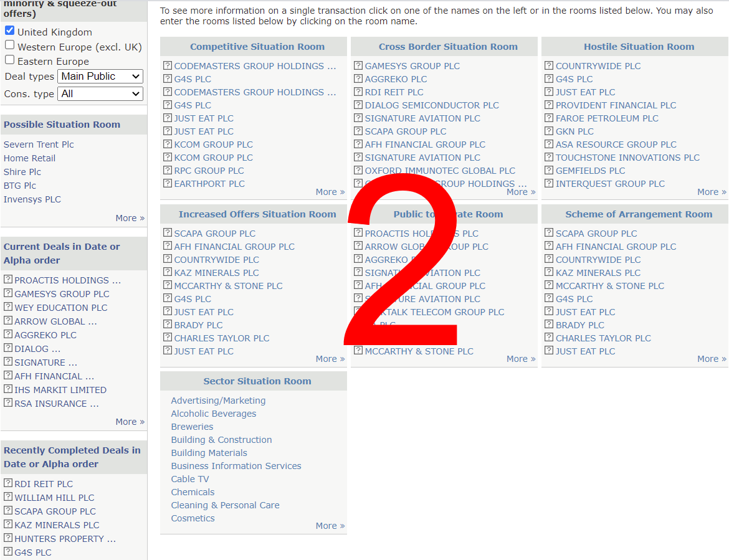
Task: Click the icon next to INTERQUEST GROUP PLC
Action: 549,183
